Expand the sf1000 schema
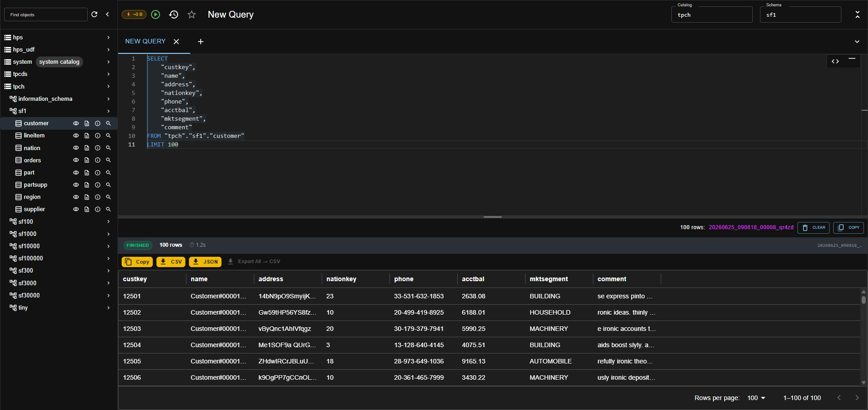Screen dimensions: 868x410 [108, 234]
